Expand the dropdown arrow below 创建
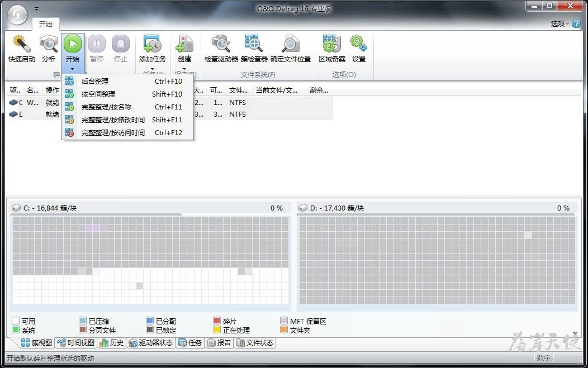588x368 pixels. click(184, 69)
